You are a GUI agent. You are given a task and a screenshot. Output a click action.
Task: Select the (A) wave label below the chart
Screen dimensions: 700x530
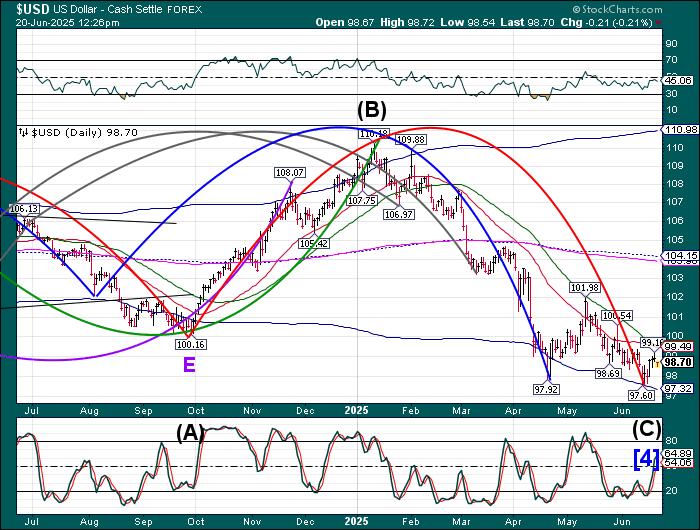[192, 432]
